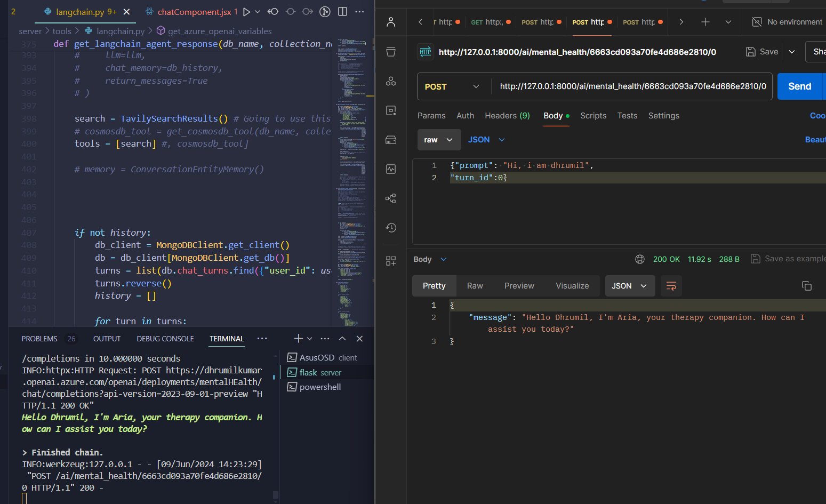Image resolution: width=826 pixels, height=504 pixels.
Task: Expand the raw body type dropdown
Action: tap(439, 140)
